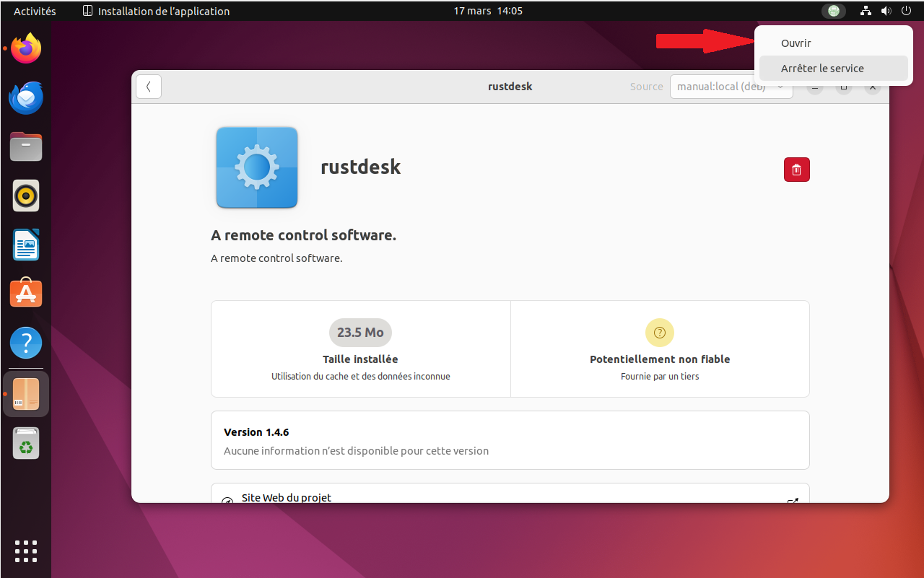Open Rhythmbox music player in dock

pos(26,196)
